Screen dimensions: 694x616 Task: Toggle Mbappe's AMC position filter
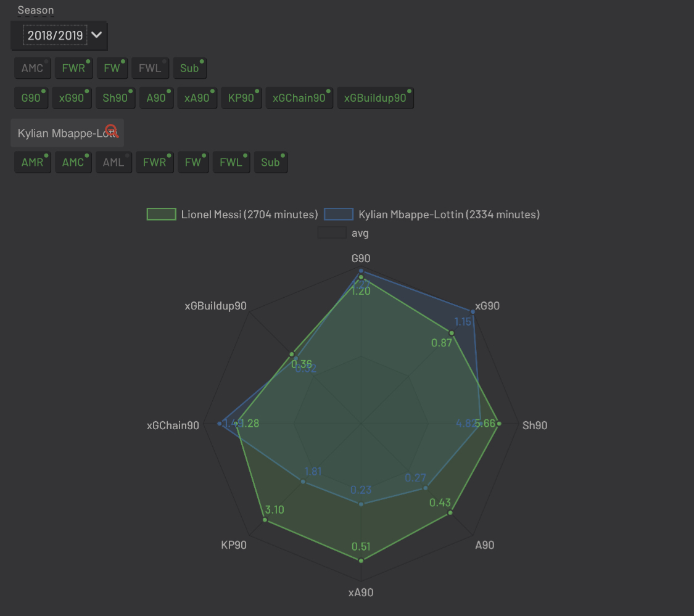click(x=73, y=162)
